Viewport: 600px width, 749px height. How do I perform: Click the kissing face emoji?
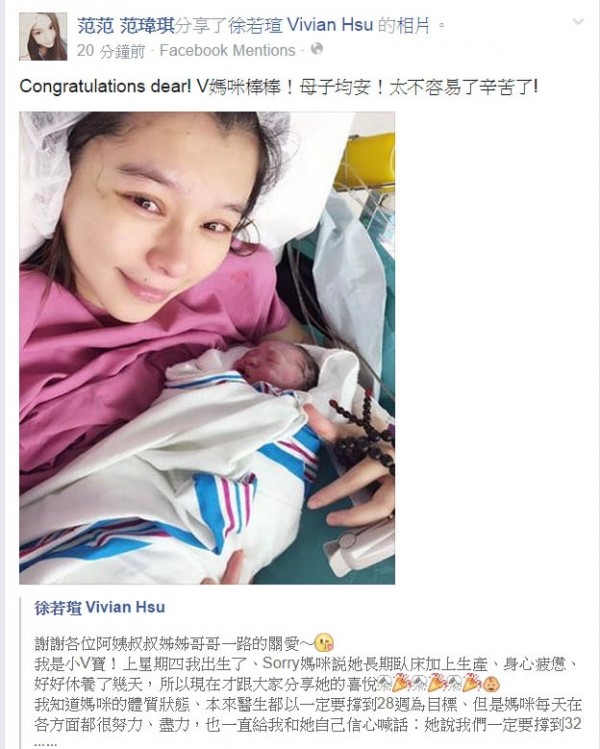coord(325,642)
